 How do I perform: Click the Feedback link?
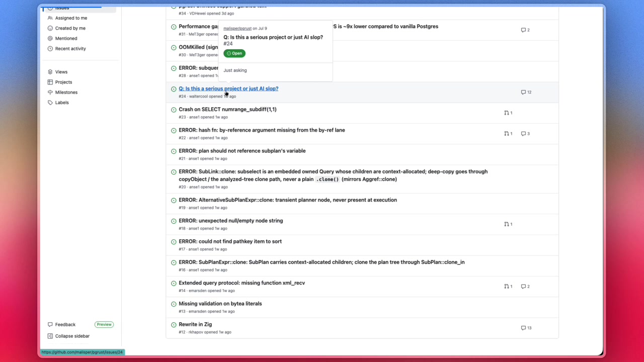65,325
